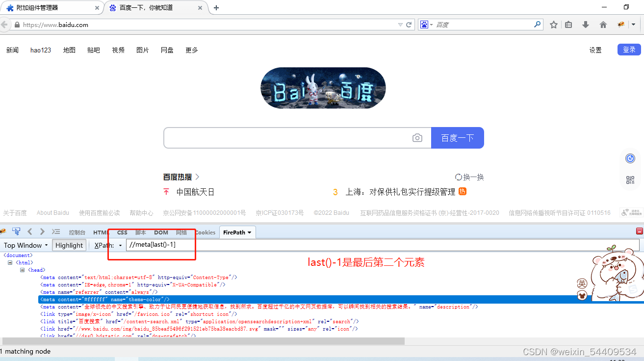Open the 新闻 link
Viewport: 644px width, 361px height.
click(12, 50)
